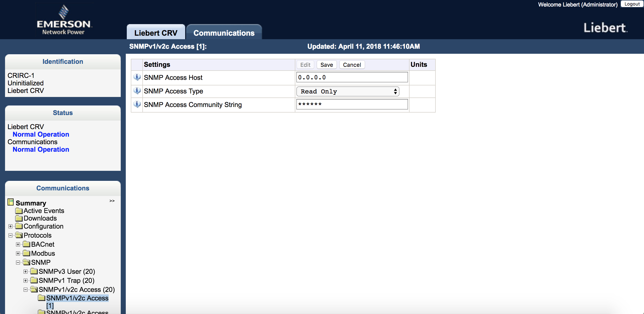Select highlighted SNMPv1/v2c Access [1] item
Screen dimensions: 644x314
tap(77, 302)
